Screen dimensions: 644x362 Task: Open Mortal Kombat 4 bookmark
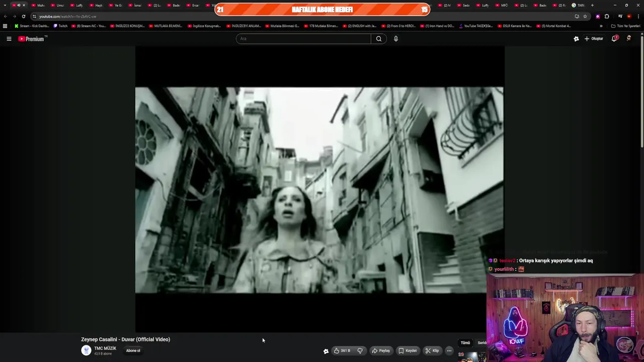pyautogui.click(x=553, y=26)
